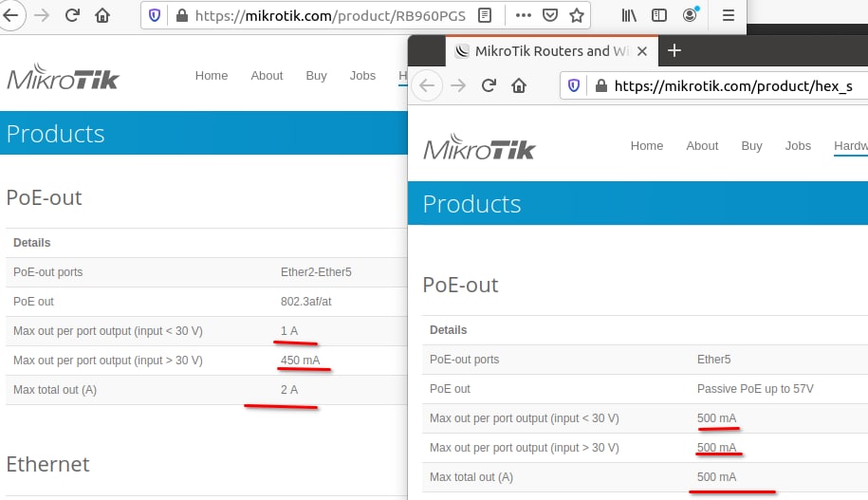Toggle reader view in RB960PGS window
The image size is (868, 500).
[485, 15]
